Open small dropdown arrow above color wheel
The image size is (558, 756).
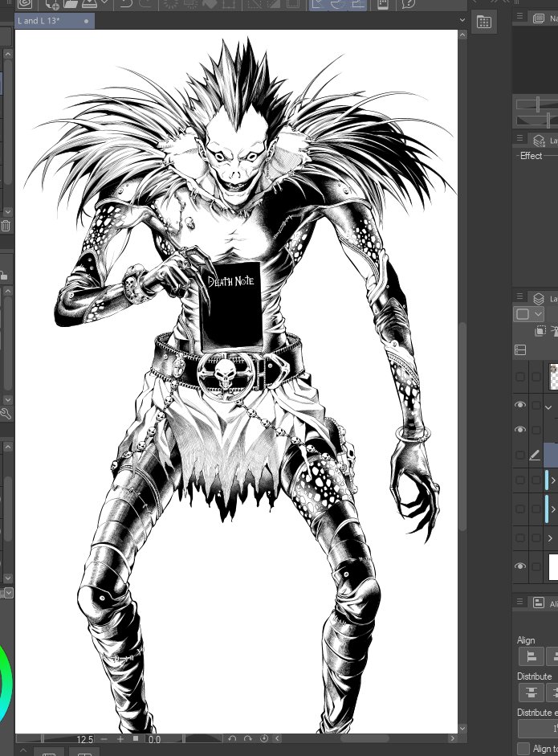coord(9,593)
